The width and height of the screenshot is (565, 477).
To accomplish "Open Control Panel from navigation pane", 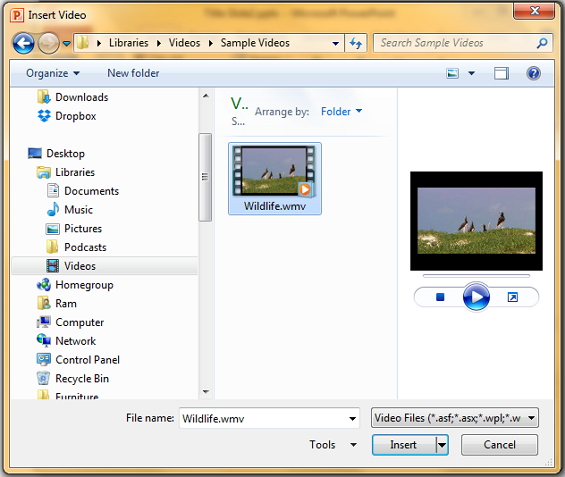I will tap(88, 360).
